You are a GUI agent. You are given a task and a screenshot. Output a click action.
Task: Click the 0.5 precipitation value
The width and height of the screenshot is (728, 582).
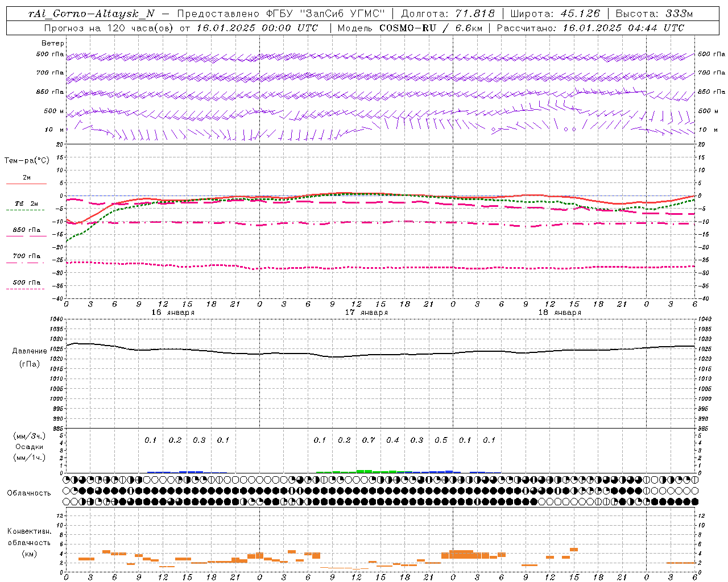tap(441, 440)
